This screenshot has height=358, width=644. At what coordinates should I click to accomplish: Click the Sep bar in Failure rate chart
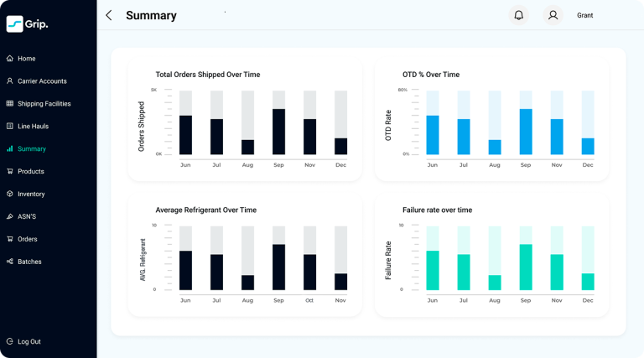click(x=526, y=267)
